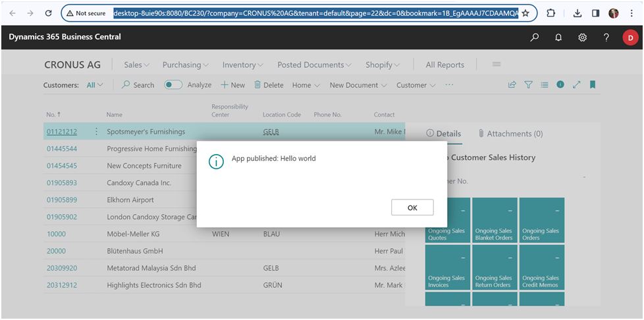Toggle the filter pane funnel icon
Screen dimensions: 644x320
(x=528, y=85)
